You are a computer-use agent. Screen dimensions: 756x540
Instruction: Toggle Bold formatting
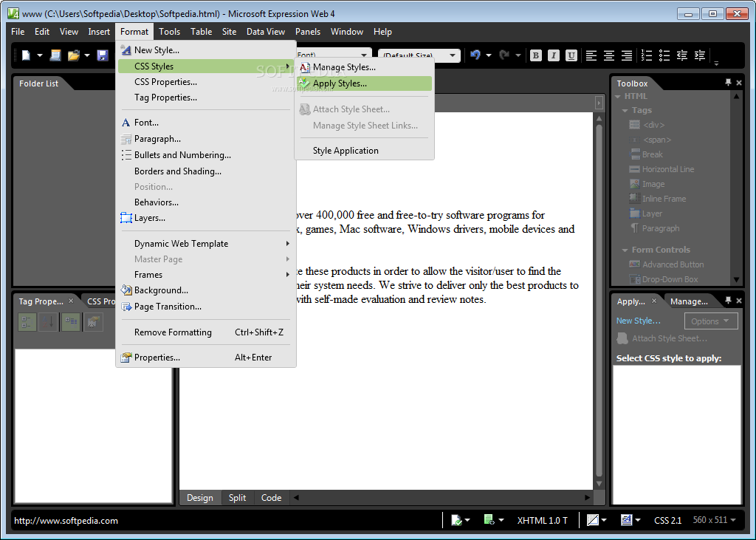[535, 55]
